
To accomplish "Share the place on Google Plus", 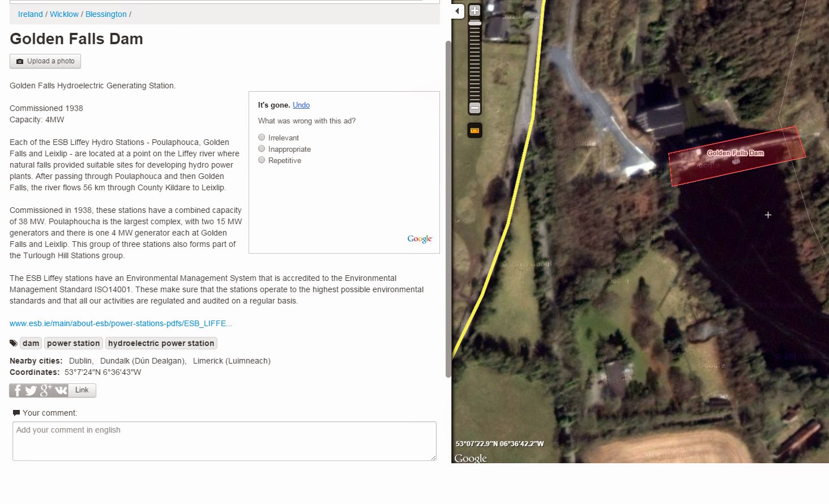I will 46,390.
